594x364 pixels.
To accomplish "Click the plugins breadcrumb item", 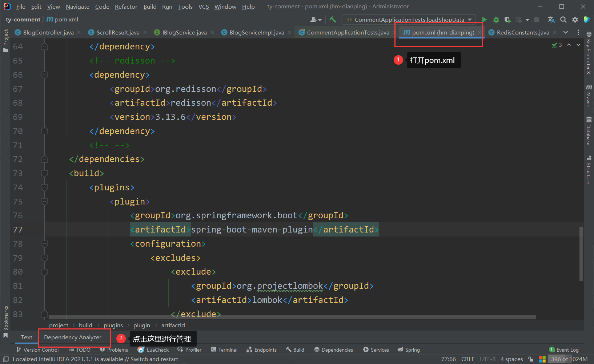I will 113,325.
